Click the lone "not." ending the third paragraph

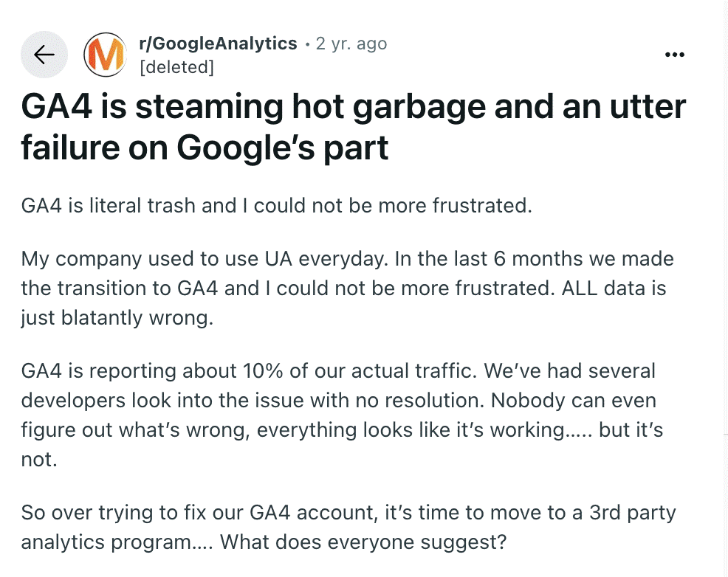[x=38, y=458]
